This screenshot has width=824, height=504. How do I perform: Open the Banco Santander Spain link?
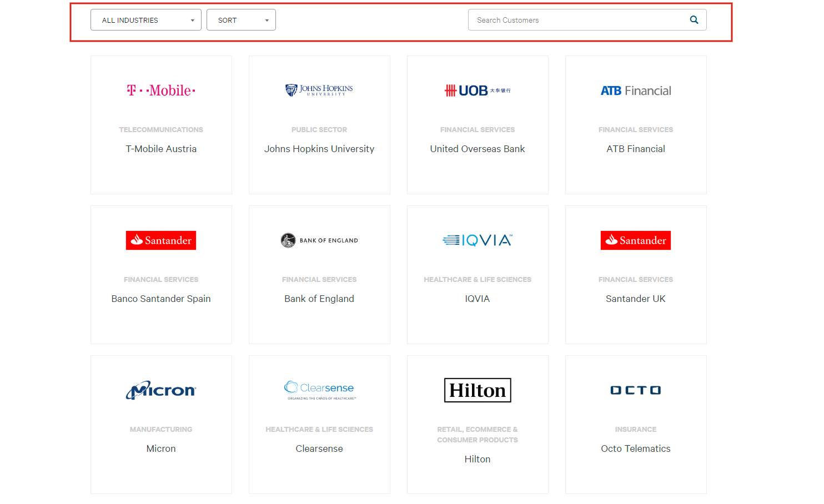coord(161,299)
